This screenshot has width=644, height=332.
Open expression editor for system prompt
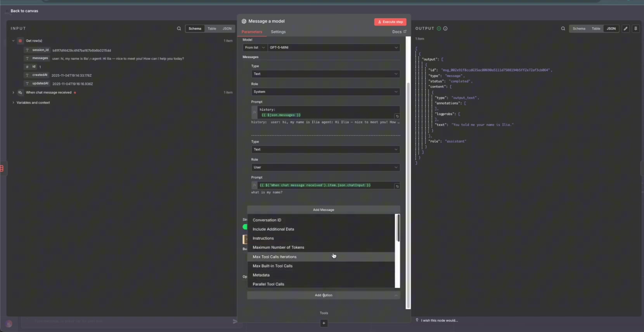click(x=397, y=116)
